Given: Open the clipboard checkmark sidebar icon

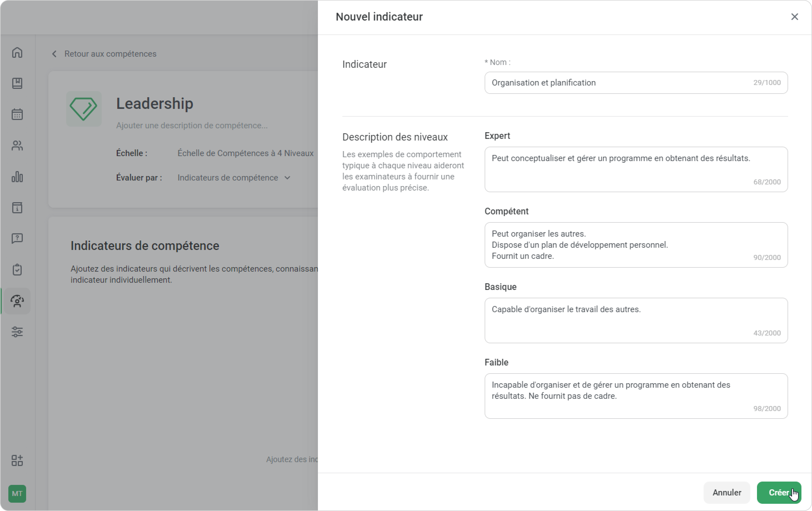Looking at the screenshot, I should click(x=17, y=270).
